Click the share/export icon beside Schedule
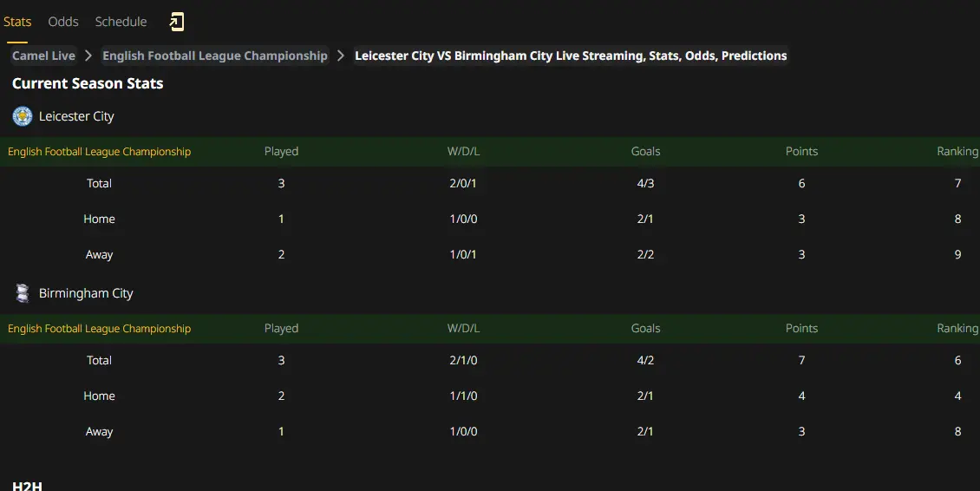 click(177, 22)
